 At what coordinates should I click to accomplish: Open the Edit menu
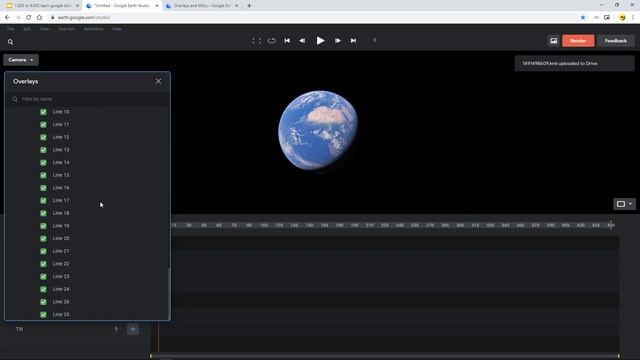click(27, 29)
